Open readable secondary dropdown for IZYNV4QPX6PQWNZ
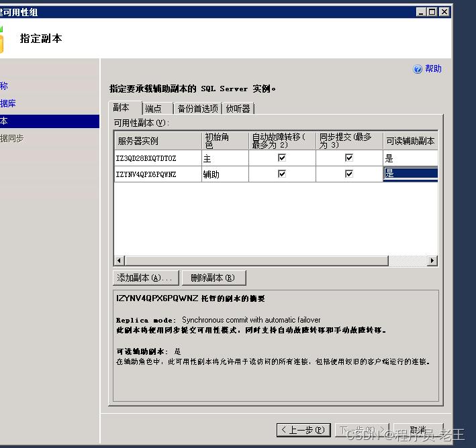 pyautogui.click(x=410, y=174)
